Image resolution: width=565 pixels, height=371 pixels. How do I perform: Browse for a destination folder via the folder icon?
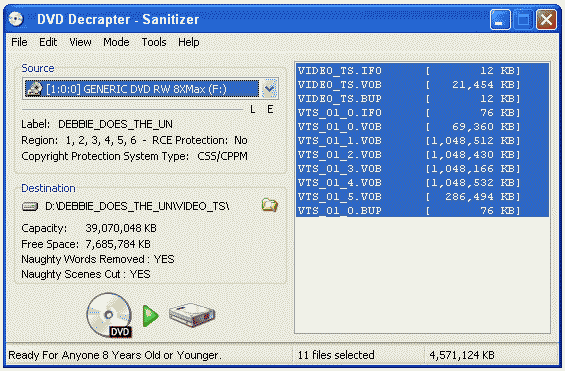(270, 205)
